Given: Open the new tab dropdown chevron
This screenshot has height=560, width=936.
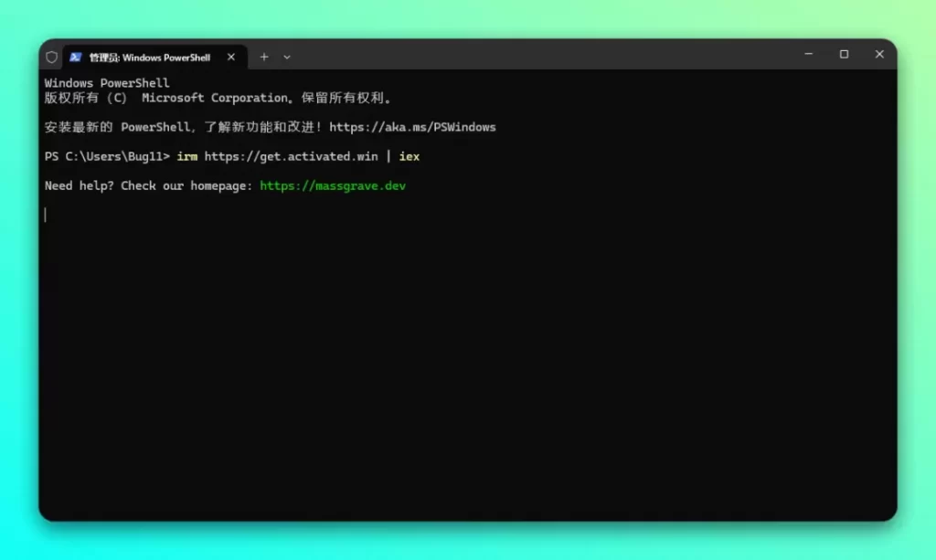Looking at the screenshot, I should click(x=287, y=57).
